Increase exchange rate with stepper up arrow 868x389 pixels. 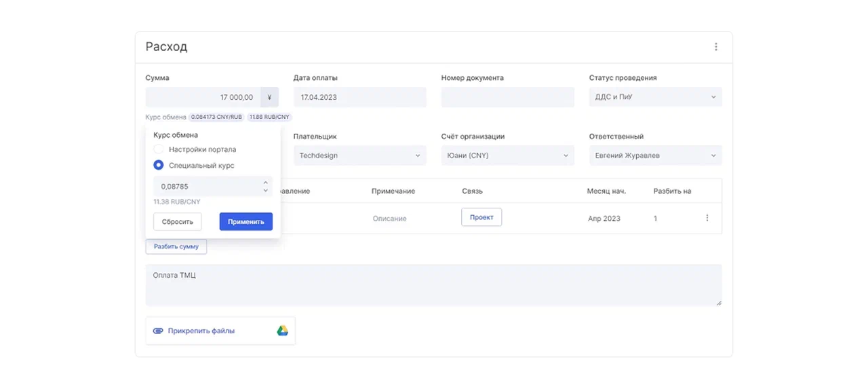(265, 182)
